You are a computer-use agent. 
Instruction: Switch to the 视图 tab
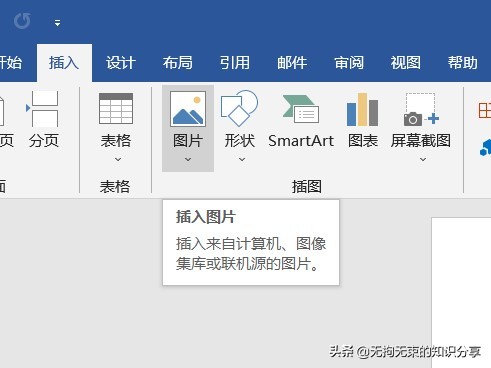[406, 63]
